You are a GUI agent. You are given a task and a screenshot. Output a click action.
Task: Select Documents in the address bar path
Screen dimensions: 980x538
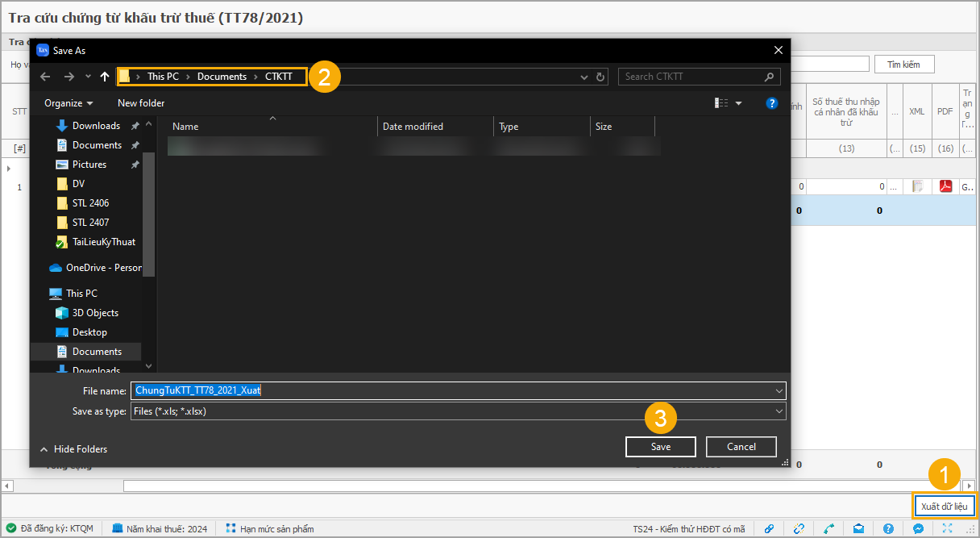pos(222,77)
